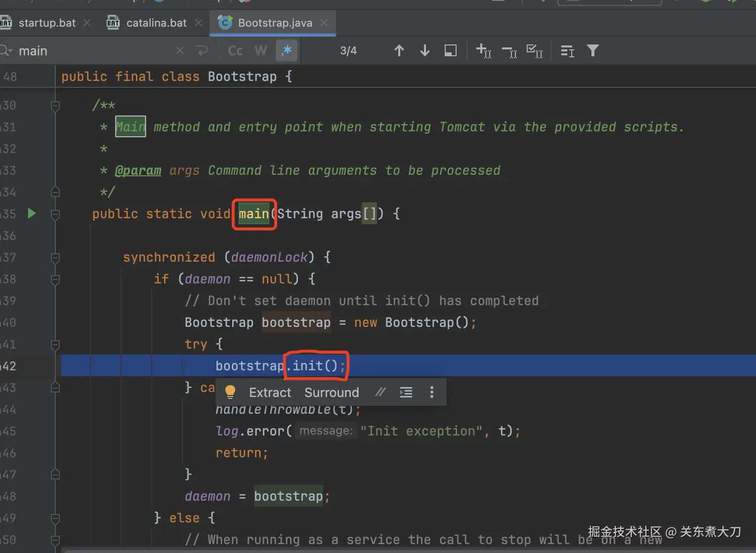Screen dimensions: 756x553
Task: Fold the synchronized block at line 37
Action: tap(55, 257)
